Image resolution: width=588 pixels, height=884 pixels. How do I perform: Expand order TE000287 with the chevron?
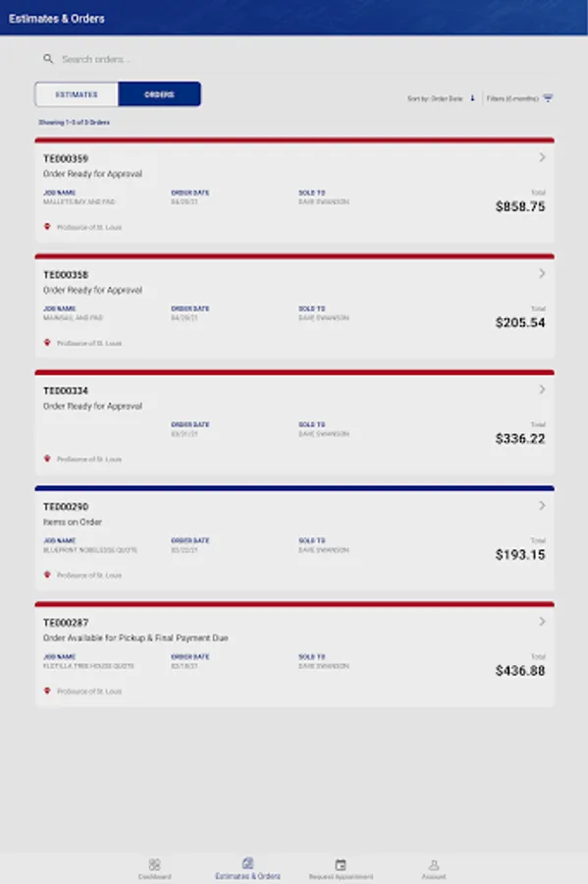tap(542, 622)
